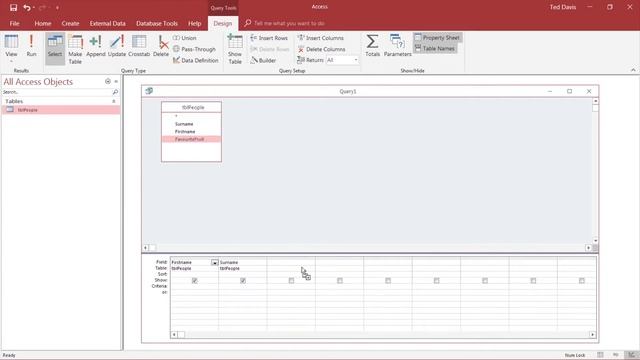Check Show box in sixth grid column
The height and width of the screenshot is (360, 640).
coord(436,281)
